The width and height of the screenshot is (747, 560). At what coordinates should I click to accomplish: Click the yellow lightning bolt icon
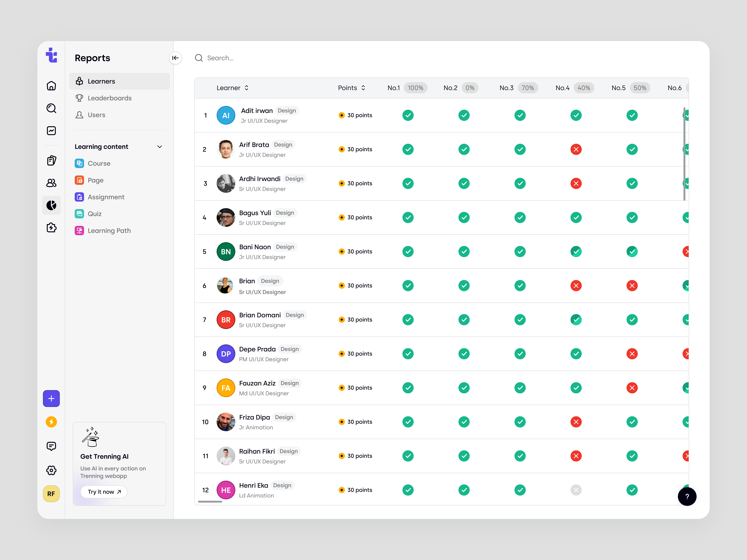tap(51, 422)
